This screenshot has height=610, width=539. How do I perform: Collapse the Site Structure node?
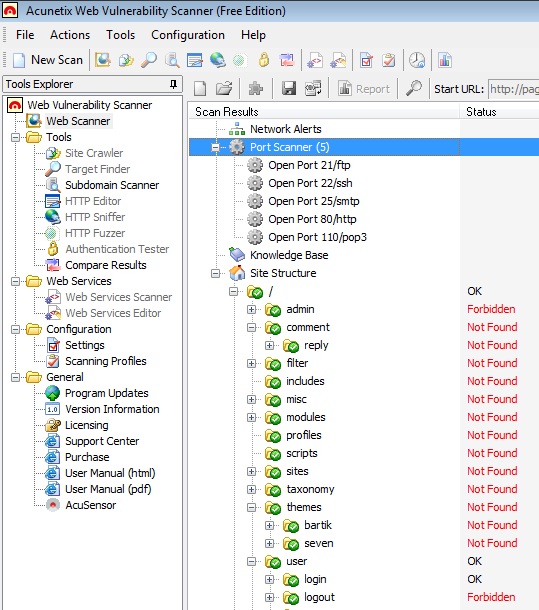point(215,273)
